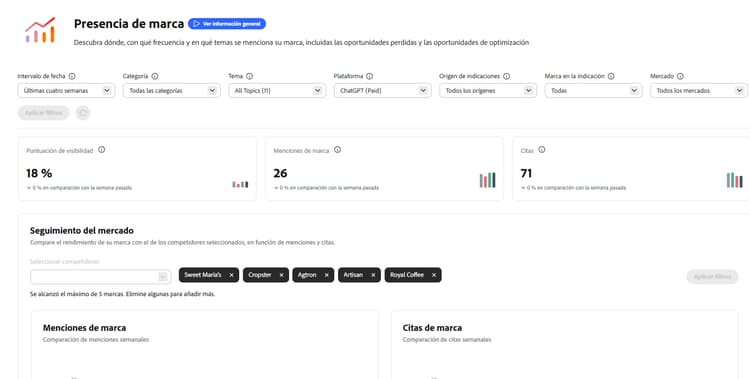Show info for Puntuación de visibilidad
Viewport: 750px width, 379px height.
(101, 150)
